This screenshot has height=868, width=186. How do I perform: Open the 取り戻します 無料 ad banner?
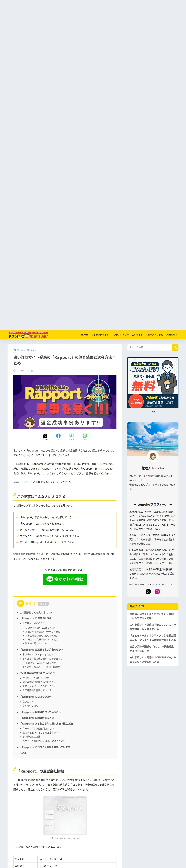pyautogui.click(x=153, y=382)
